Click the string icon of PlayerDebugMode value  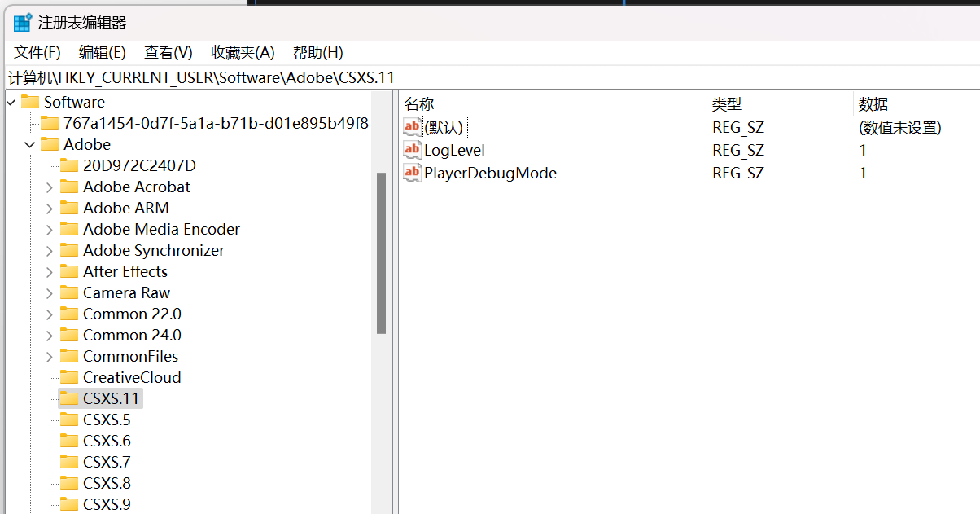pos(413,173)
